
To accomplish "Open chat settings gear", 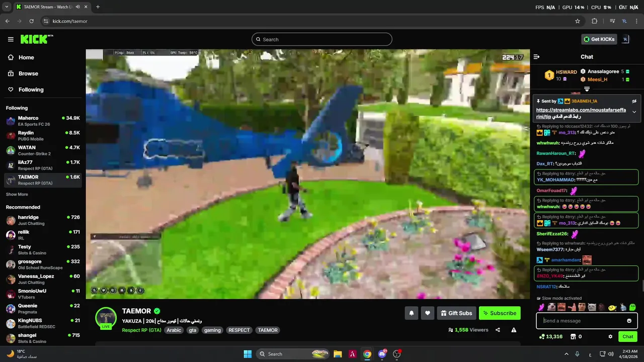I will coord(610,336).
